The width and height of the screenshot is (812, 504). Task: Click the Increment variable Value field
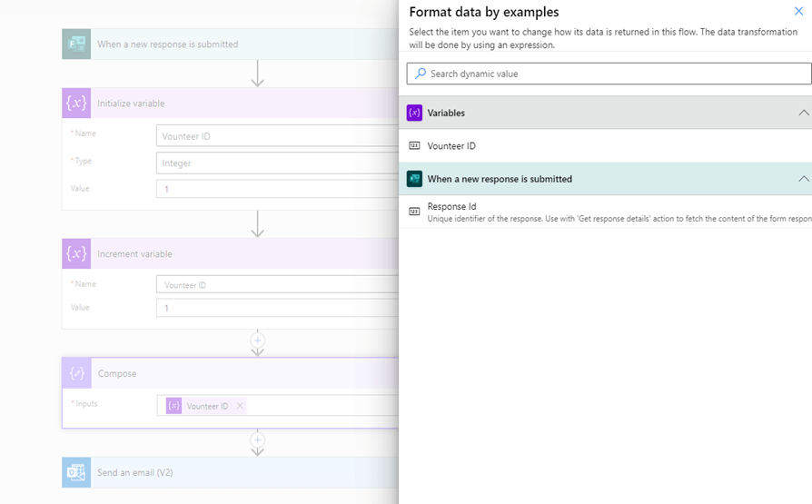point(277,309)
